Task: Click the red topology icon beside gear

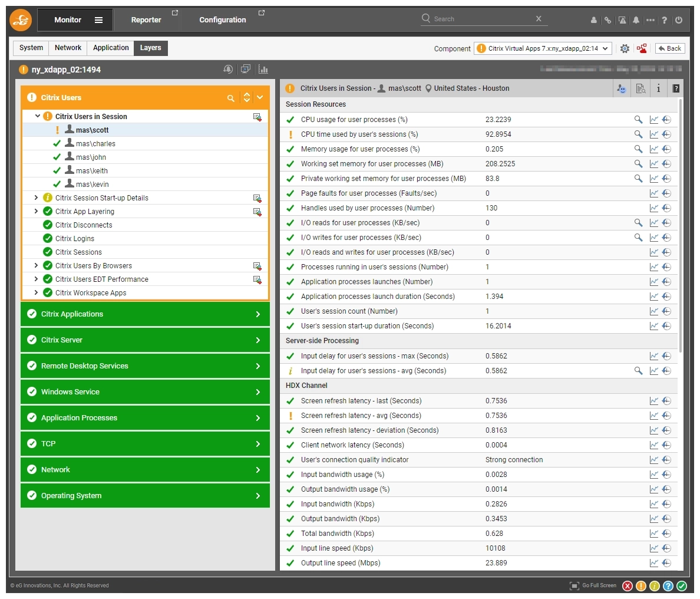Action: point(642,49)
